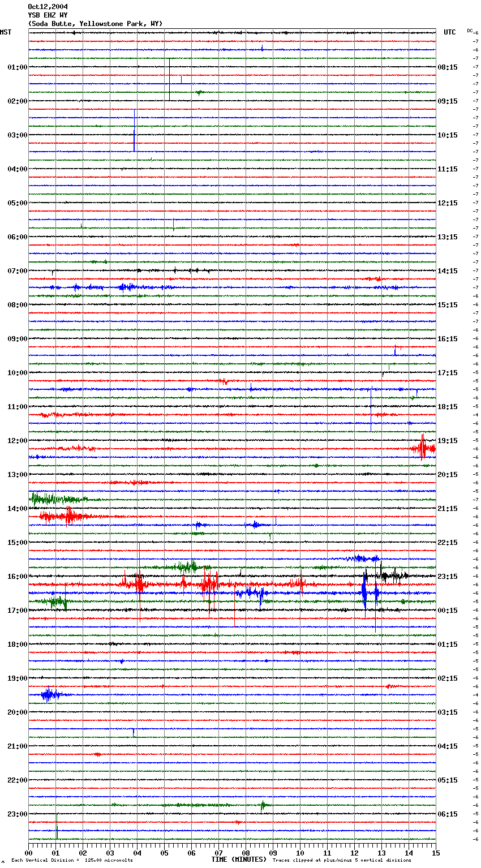Click the Soda Butte, Yellowstone Park location title
The image size is (481, 868).
(x=95, y=24)
